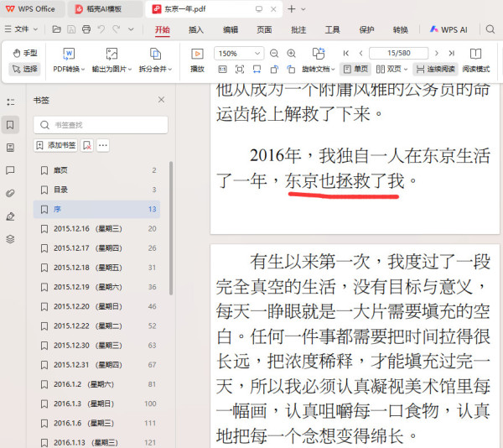Open the outline list icon in sidebar
This screenshot has width=503, height=448.
10,102
